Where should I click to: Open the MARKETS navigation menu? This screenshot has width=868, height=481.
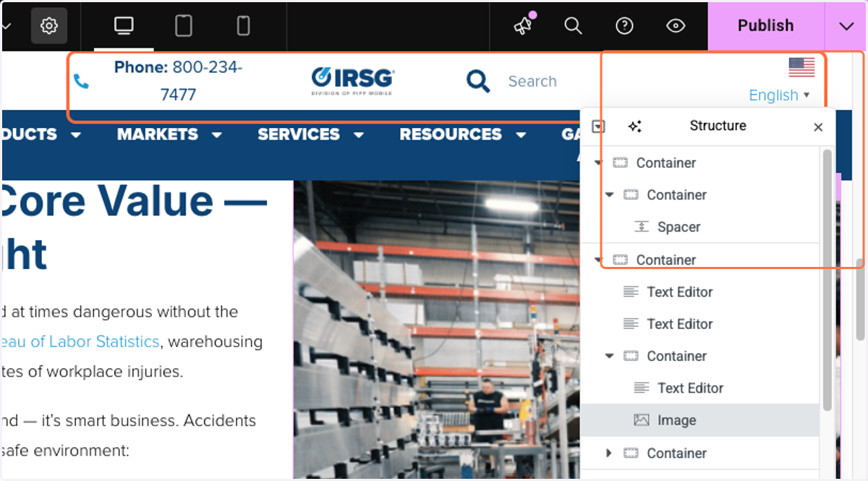[169, 135]
